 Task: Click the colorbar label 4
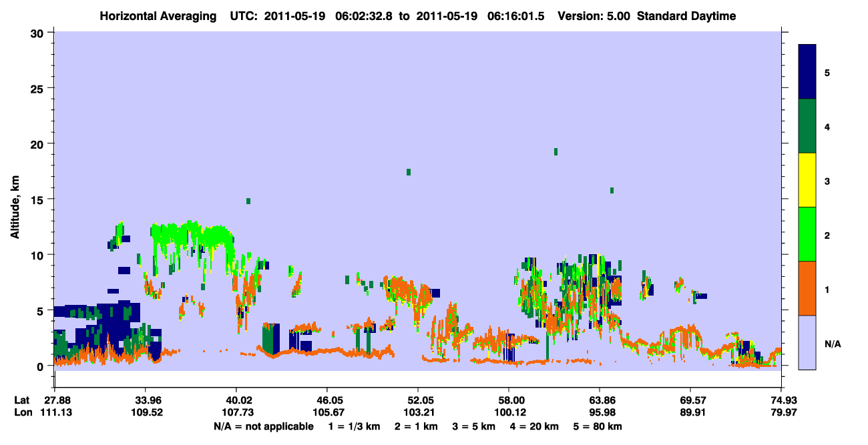(x=827, y=126)
